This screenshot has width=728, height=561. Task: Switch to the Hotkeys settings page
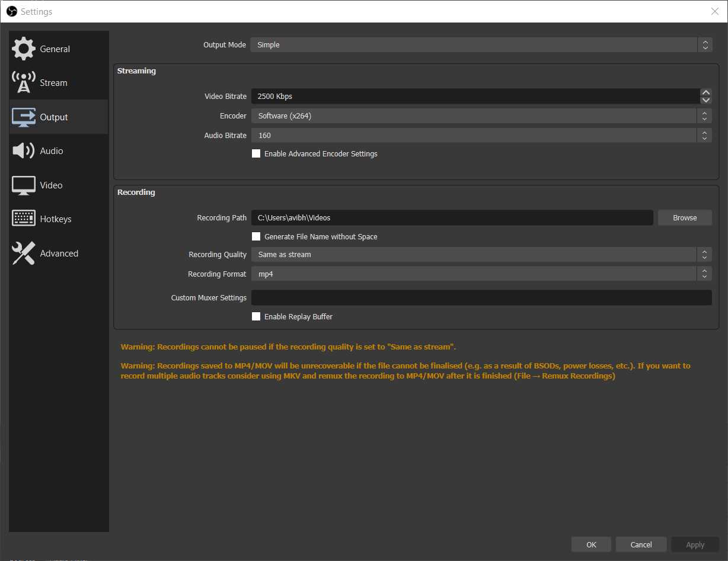[55, 219]
